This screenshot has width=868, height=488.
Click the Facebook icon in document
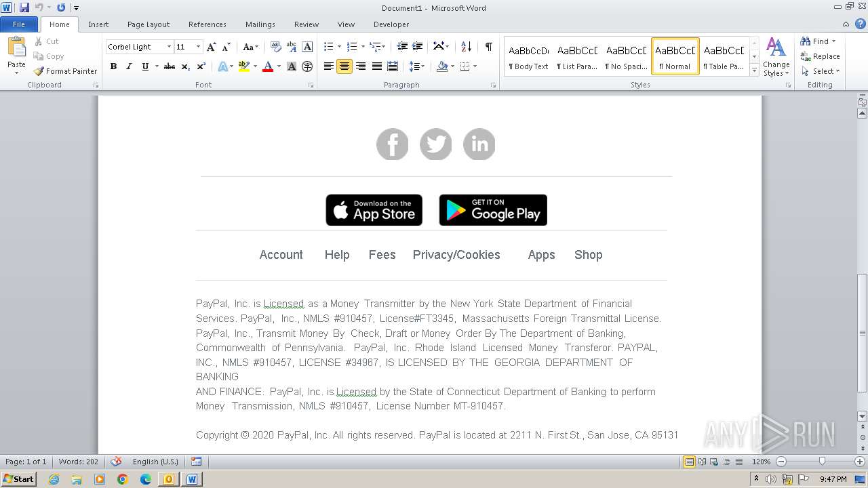[393, 144]
